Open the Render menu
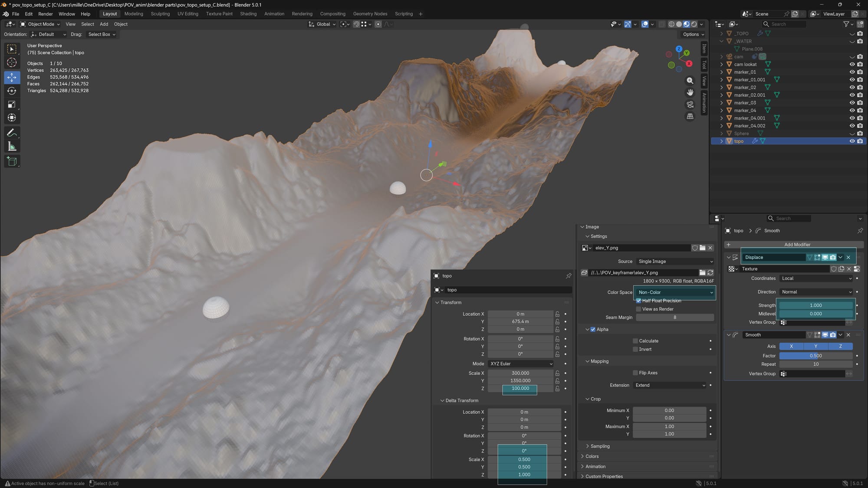 (x=45, y=14)
